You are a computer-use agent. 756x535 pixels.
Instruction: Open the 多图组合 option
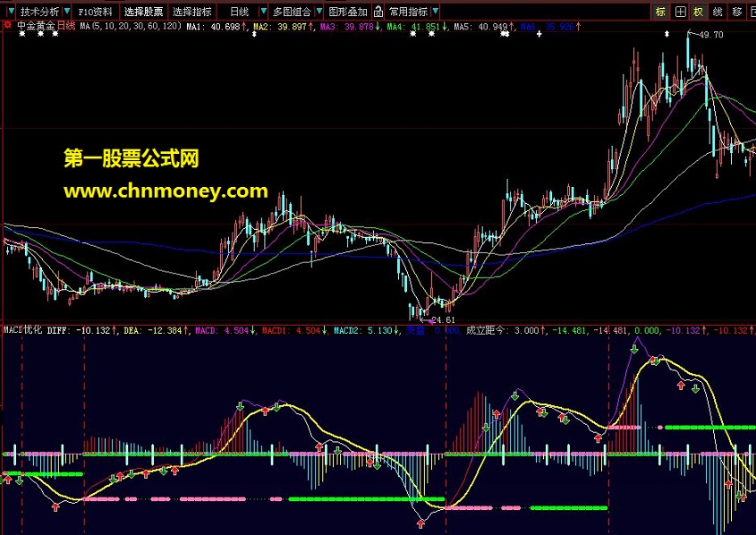[x=292, y=11]
